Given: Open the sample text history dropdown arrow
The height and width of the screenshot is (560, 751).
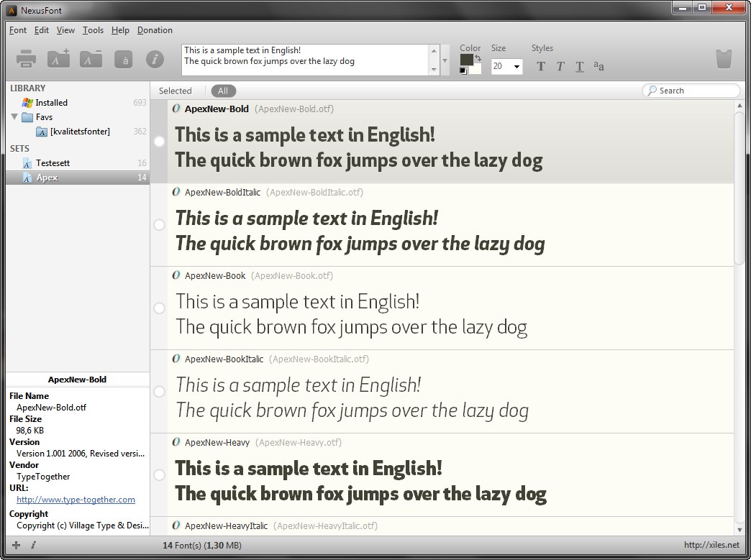Looking at the screenshot, I should click(446, 60).
